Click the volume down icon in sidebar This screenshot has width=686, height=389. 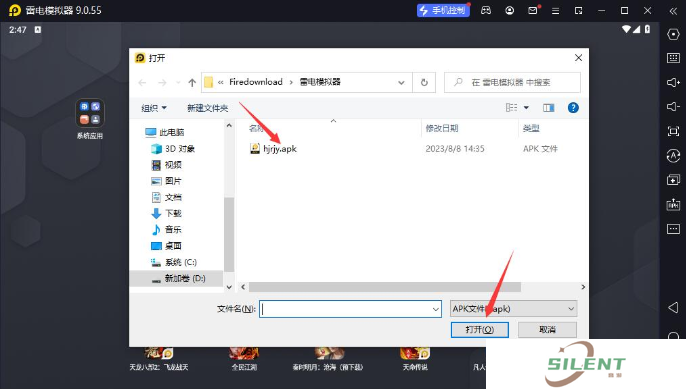coord(673,106)
